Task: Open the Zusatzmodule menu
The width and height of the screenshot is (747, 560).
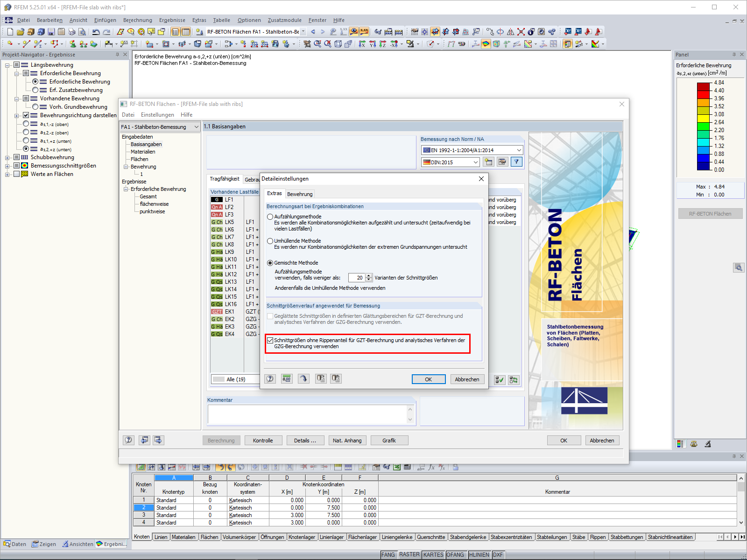Action: (285, 20)
